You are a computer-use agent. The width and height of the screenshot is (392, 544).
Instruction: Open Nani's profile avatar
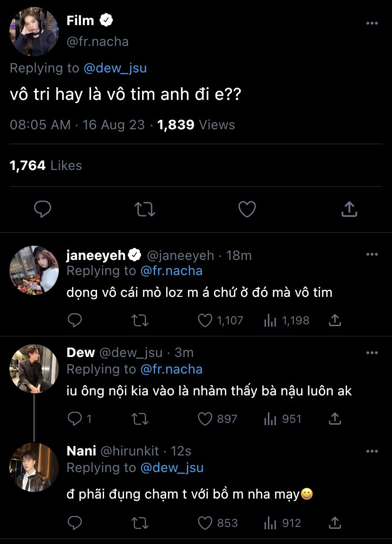click(x=34, y=468)
